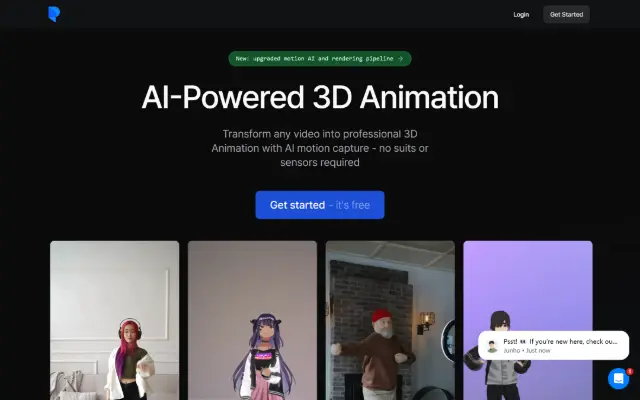Open the chat message popup from Junho

[x=553, y=345]
